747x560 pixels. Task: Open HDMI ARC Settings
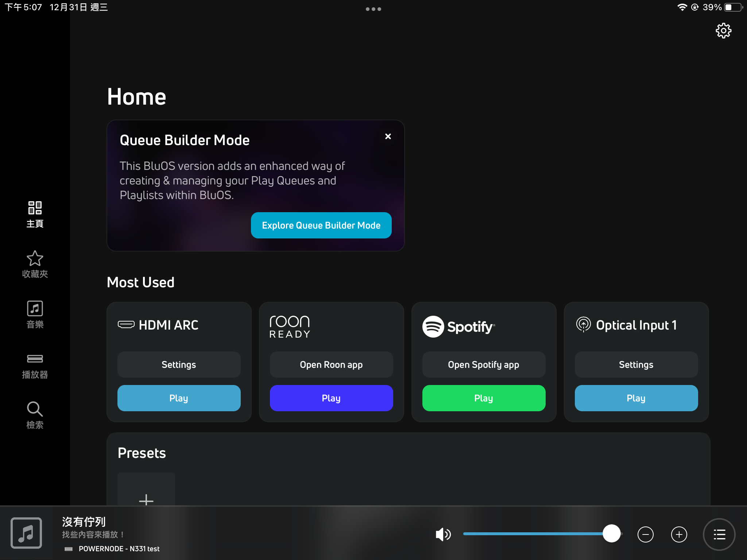click(179, 365)
